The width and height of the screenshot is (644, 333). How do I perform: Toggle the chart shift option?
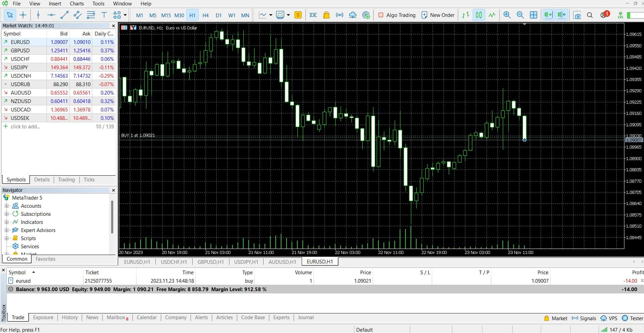point(562,15)
